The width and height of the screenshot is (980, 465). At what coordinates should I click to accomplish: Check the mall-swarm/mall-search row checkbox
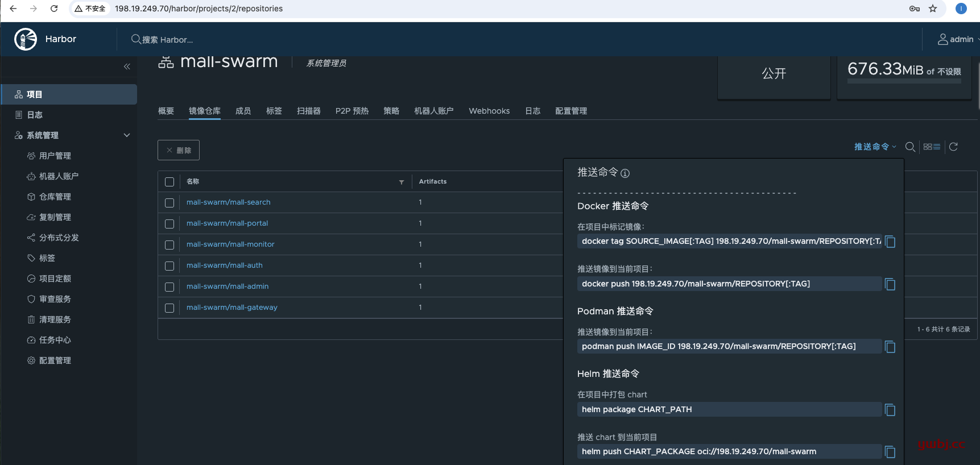pos(169,203)
